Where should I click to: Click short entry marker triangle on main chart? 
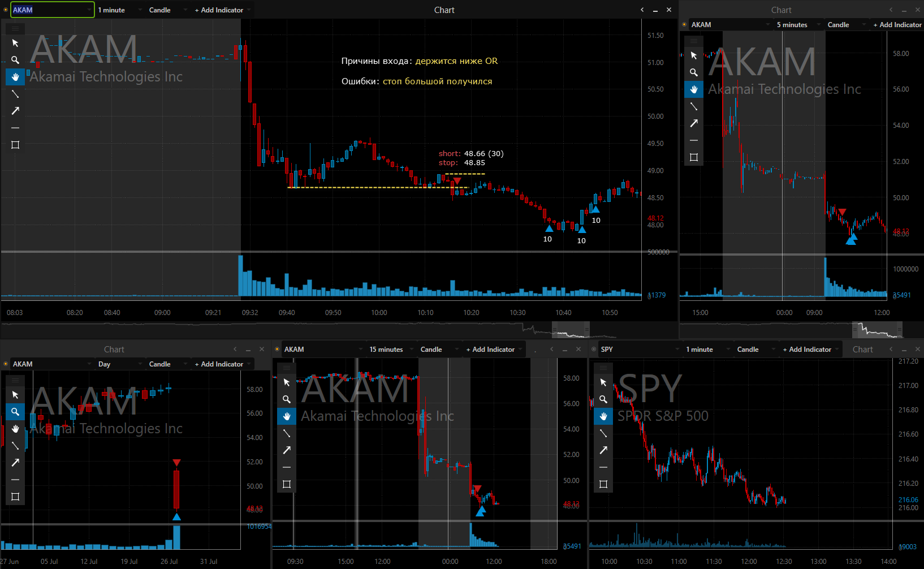(457, 180)
